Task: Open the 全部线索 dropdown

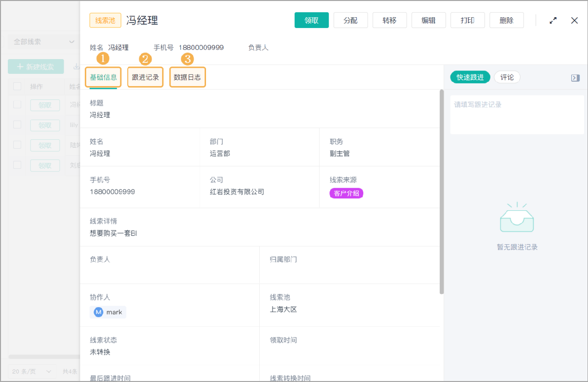Action: coord(42,42)
